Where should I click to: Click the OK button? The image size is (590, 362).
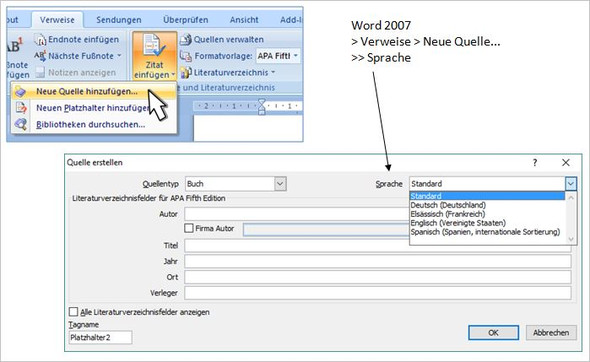coord(493,333)
